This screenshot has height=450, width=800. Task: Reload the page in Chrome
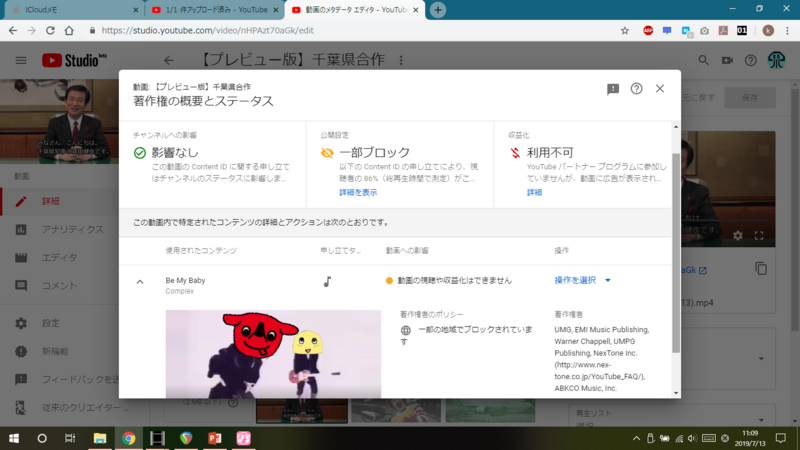[50, 31]
